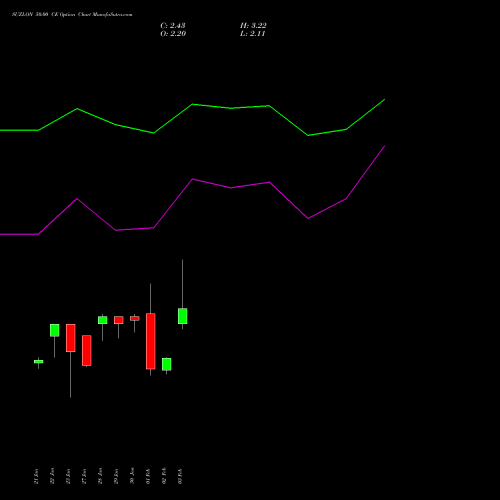
Task: Click the green indicator line
Action: (x=192, y=105)
